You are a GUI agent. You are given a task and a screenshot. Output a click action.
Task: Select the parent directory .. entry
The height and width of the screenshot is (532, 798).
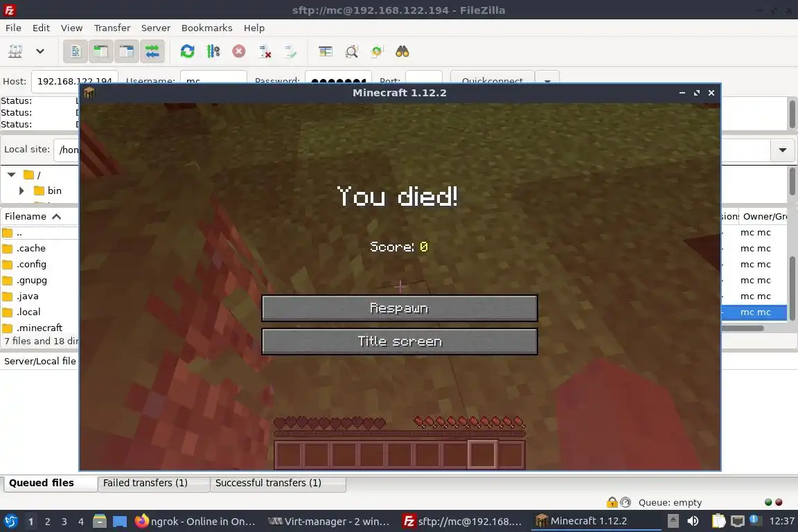point(19,233)
